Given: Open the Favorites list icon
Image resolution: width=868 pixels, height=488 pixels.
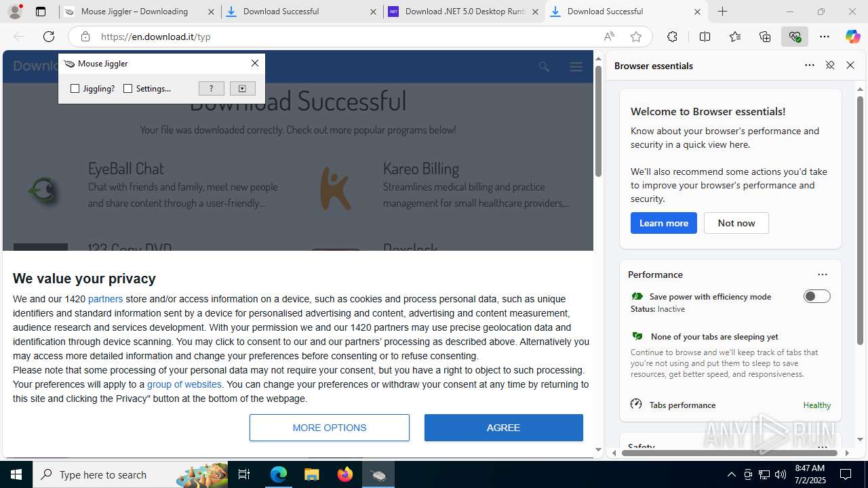Looking at the screenshot, I should (735, 37).
